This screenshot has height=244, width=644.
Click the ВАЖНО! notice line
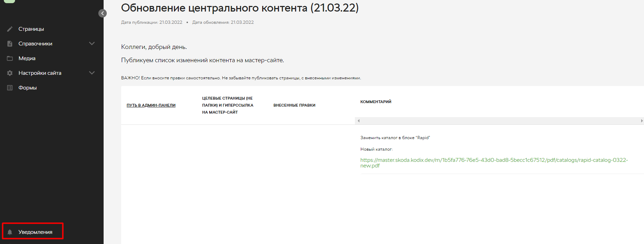241,78
